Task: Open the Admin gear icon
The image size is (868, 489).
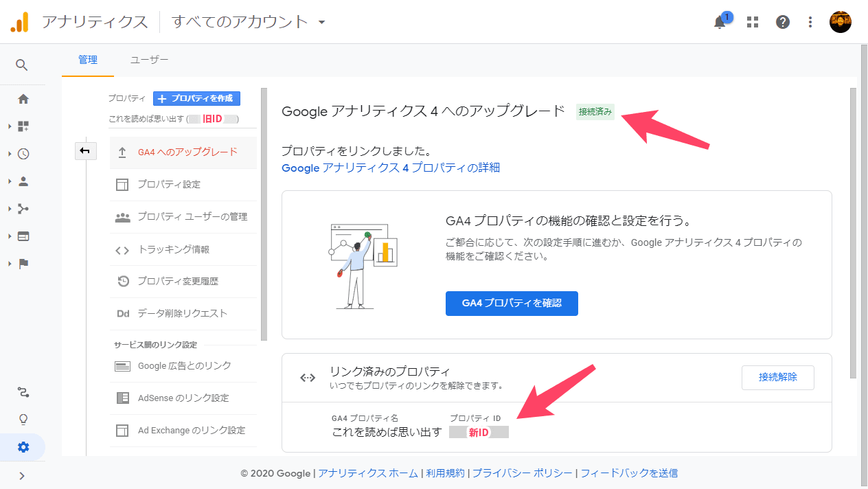Action: (x=23, y=447)
